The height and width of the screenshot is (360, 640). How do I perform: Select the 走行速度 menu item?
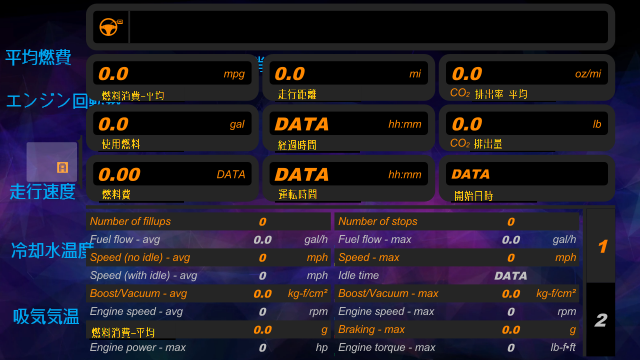click(42, 191)
